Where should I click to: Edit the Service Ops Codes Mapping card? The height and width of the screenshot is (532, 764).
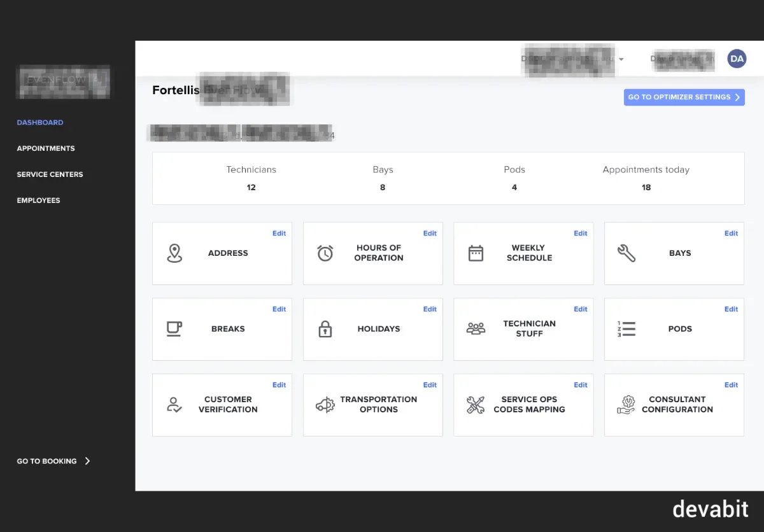(x=581, y=385)
